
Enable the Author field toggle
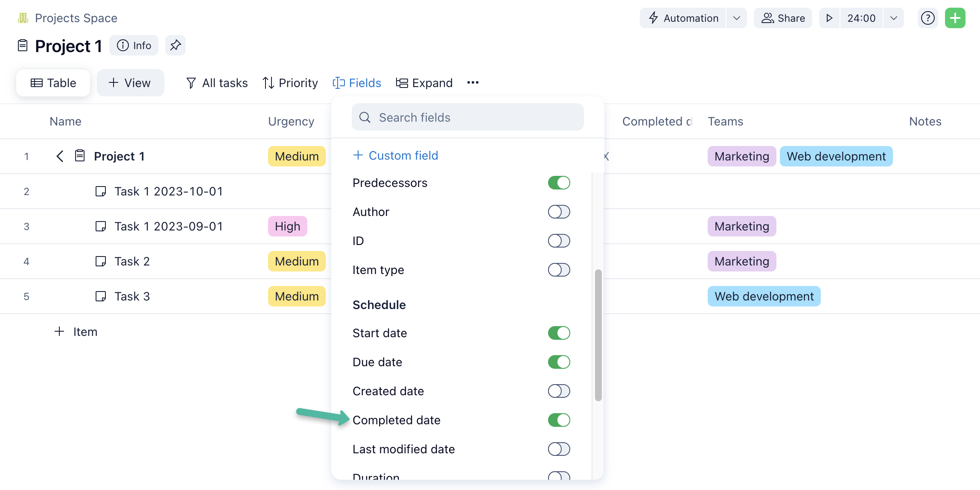click(x=559, y=212)
